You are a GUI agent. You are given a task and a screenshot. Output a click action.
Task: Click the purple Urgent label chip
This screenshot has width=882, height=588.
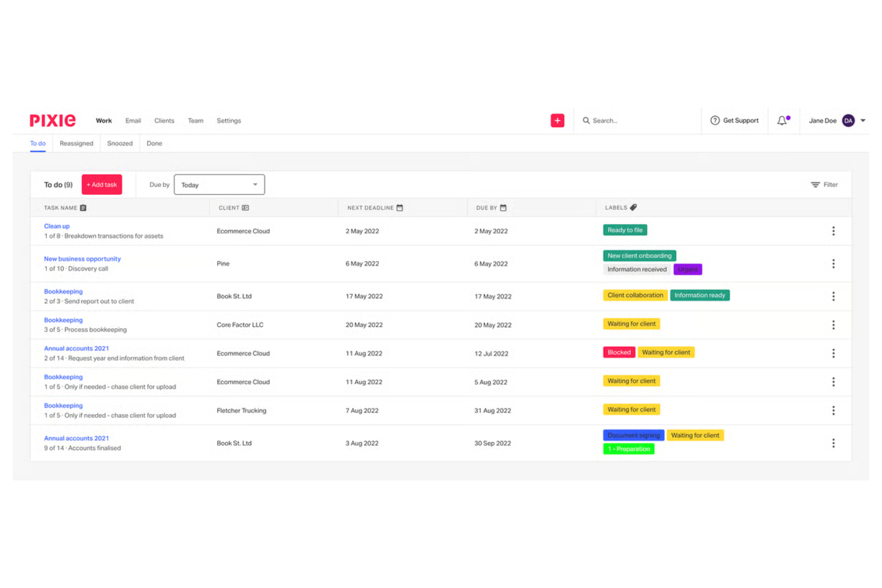[687, 269]
